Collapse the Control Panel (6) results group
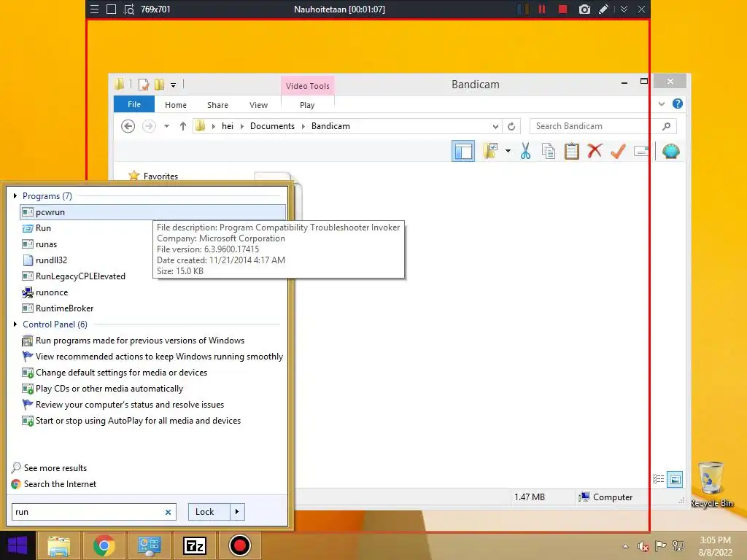Viewport: 747px width, 560px height. pos(15,324)
